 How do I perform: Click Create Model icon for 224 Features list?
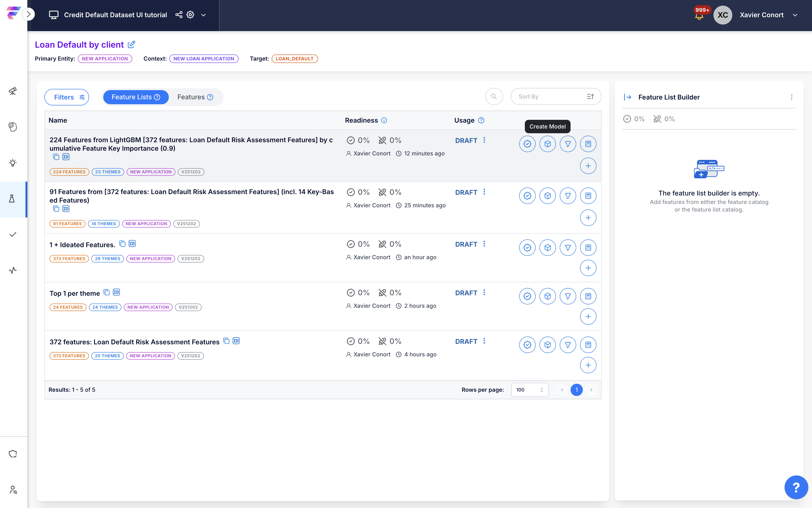coord(547,144)
